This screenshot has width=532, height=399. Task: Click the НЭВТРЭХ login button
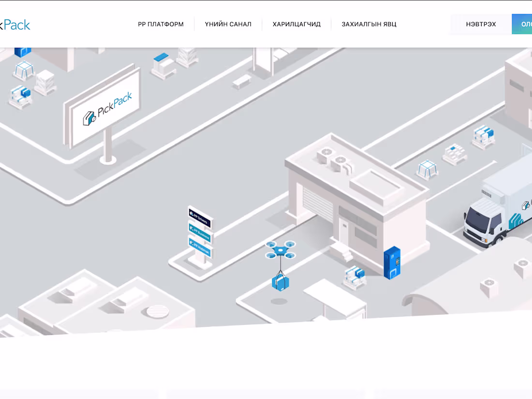point(481,24)
